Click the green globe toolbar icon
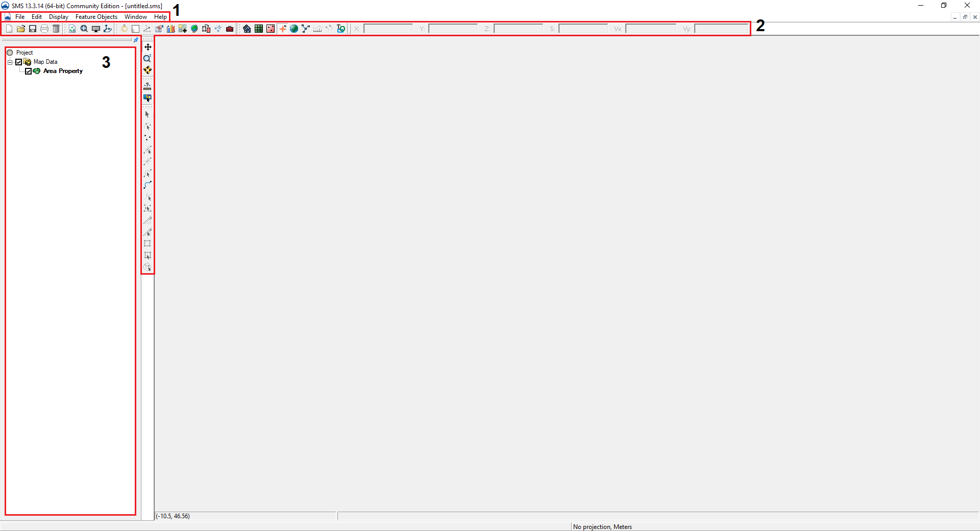 (x=194, y=29)
